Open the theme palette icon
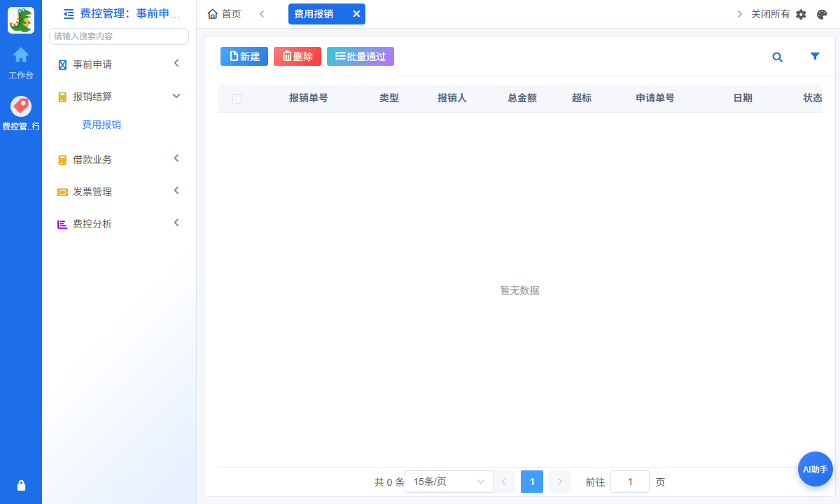This screenshot has width=840, height=504. (822, 14)
